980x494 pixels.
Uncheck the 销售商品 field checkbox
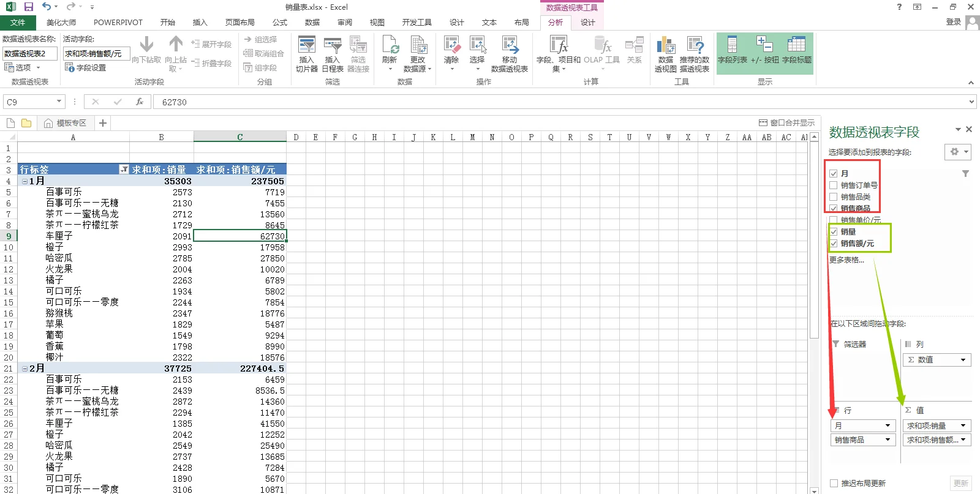tap(834, 208)
